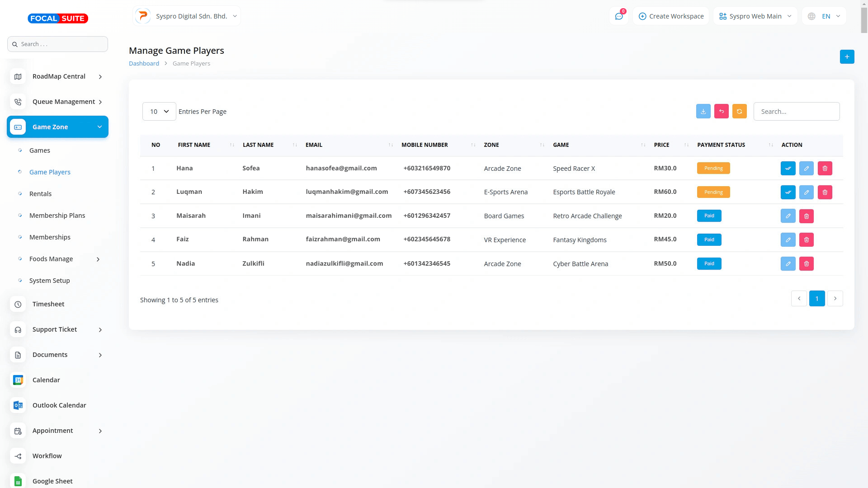This screenshot has height=488, width=868.
Task: Open the entries per page dropdown
Action: pyautogui.click(x=159, y=111)
